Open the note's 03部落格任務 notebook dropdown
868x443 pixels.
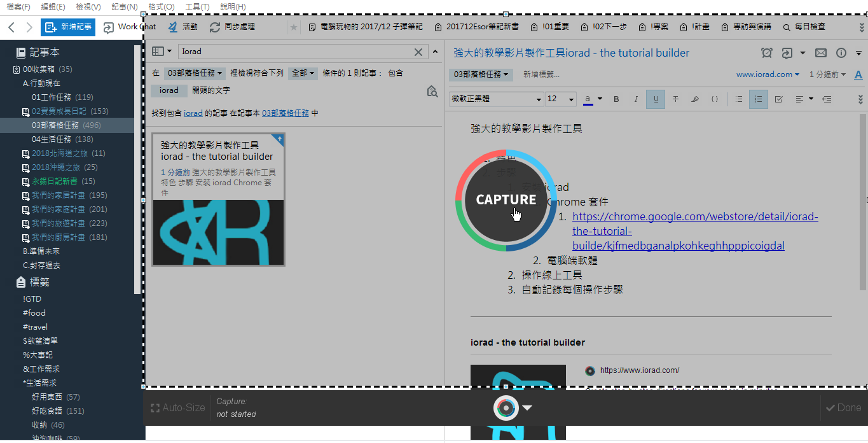[x=481, y=74]
